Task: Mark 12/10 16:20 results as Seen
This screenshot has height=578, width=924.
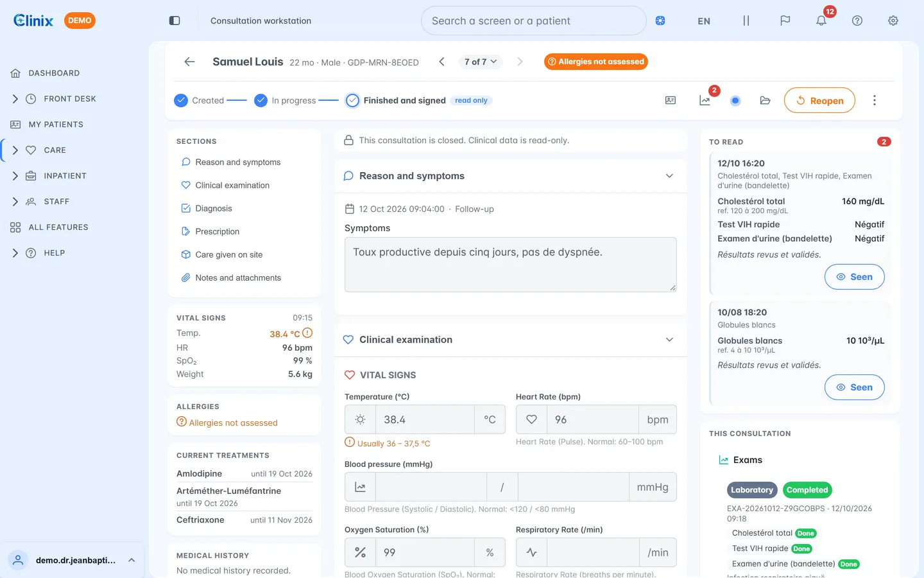Action: [854, 277]
